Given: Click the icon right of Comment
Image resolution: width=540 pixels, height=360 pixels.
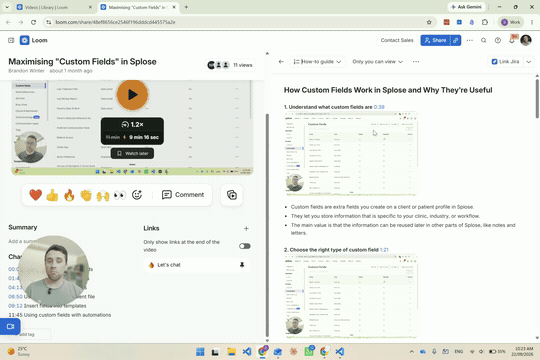Looking at the screenshot, I should pyautogui.click(x=232, y=195).
